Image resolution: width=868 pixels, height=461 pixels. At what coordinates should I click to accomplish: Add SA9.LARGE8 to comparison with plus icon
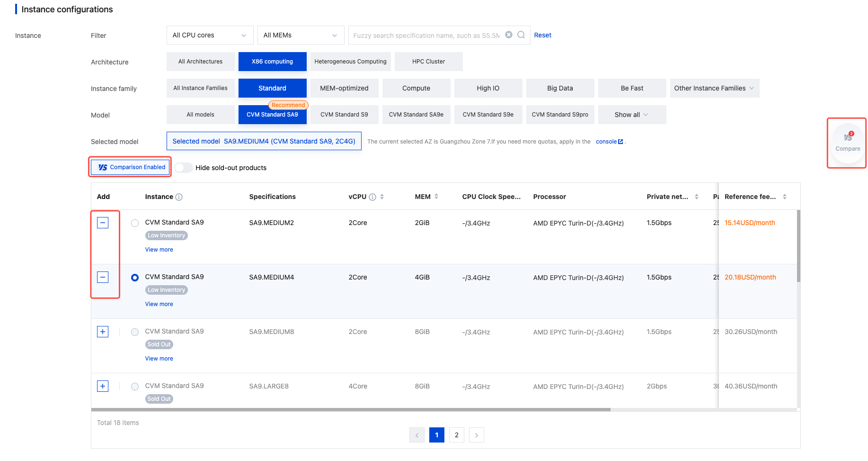[103, 386]
